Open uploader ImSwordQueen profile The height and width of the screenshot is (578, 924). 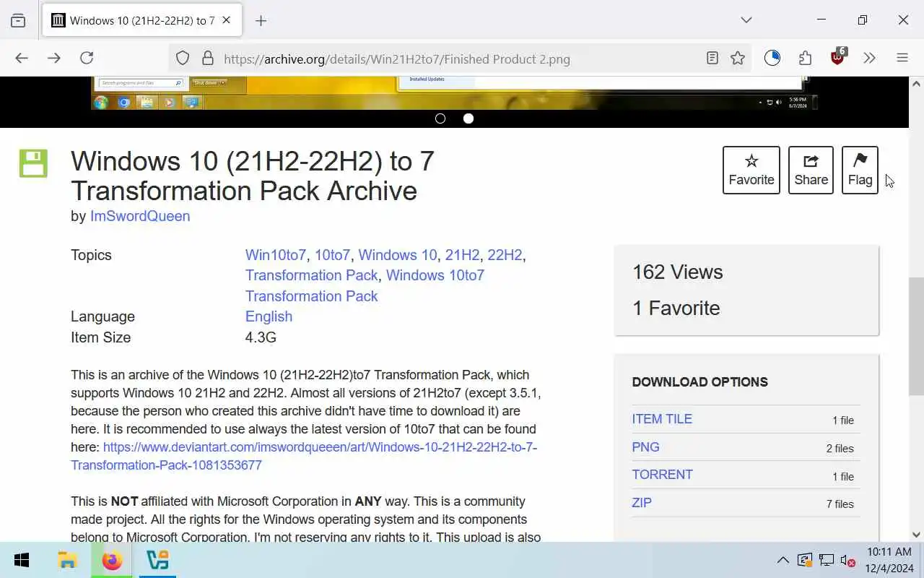(x=140, y=216)
